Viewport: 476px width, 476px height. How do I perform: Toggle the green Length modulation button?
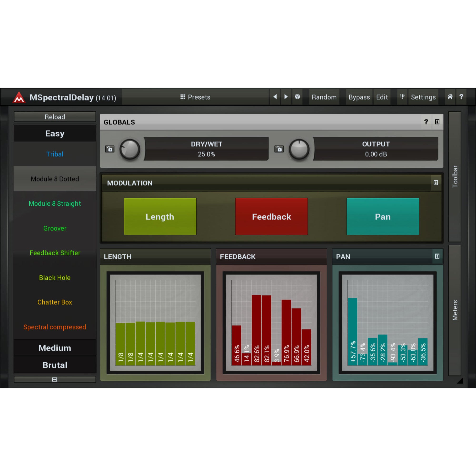[160, 217]
